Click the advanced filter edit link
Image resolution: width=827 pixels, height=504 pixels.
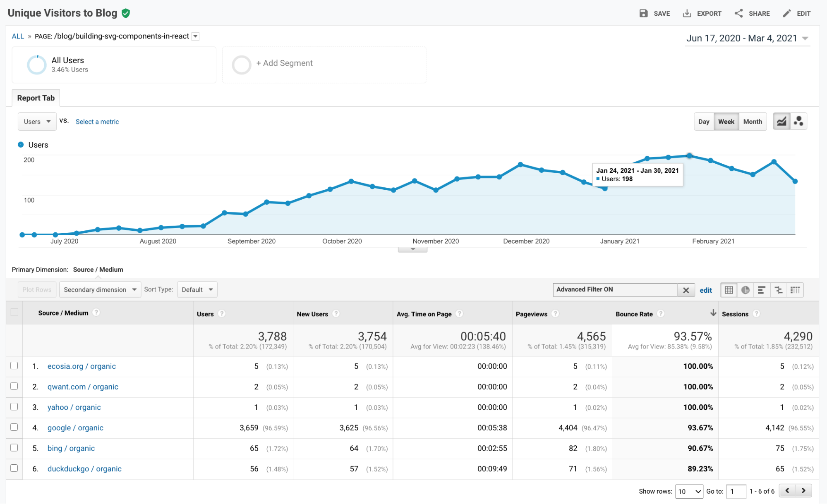point(706,290)
